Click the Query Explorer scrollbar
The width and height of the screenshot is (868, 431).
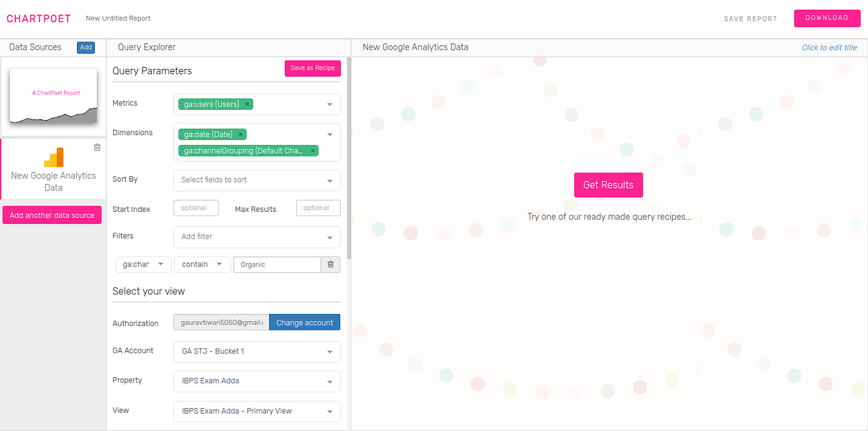point(350,158)
